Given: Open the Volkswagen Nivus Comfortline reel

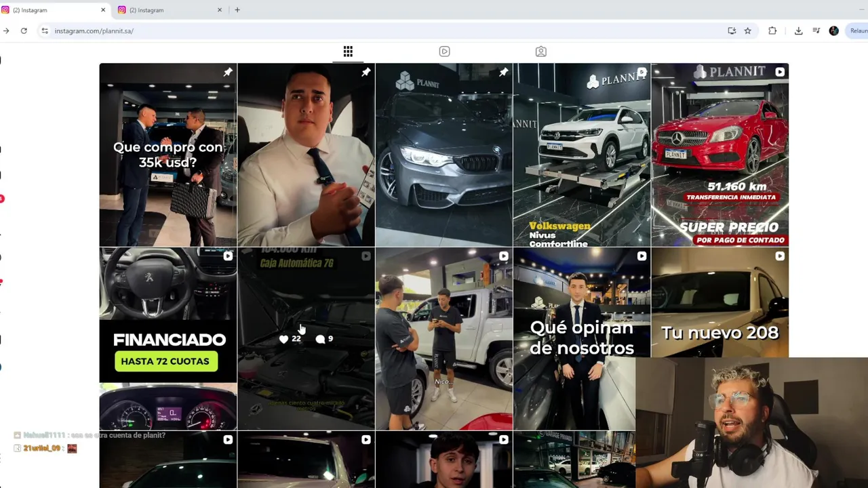Looking at the screenshot, I should (x=582, y=155).
